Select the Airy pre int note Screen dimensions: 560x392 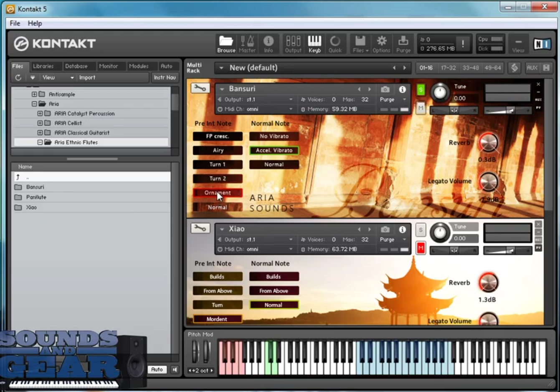[x=218, y=150]
